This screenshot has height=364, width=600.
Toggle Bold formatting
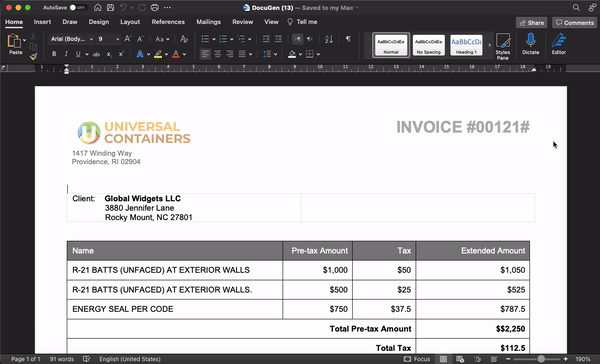pyautogui.click(x=54, y=54)
